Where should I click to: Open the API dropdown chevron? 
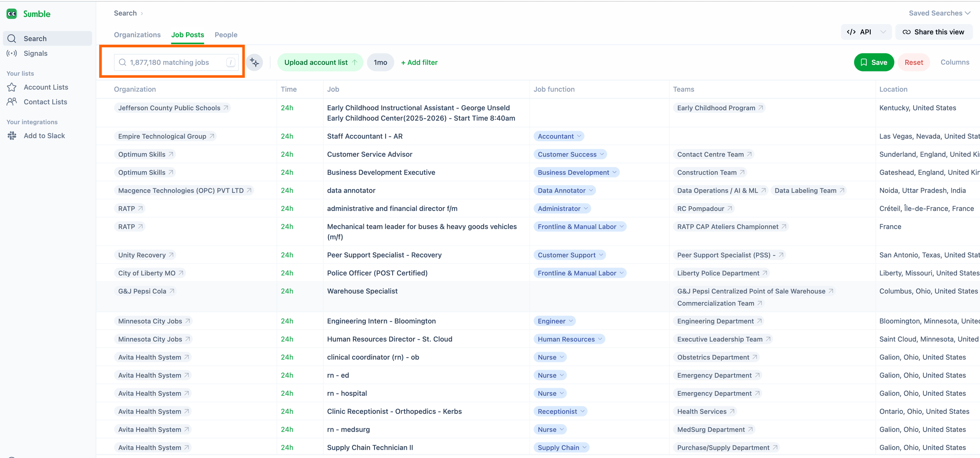tap(883, 32)
